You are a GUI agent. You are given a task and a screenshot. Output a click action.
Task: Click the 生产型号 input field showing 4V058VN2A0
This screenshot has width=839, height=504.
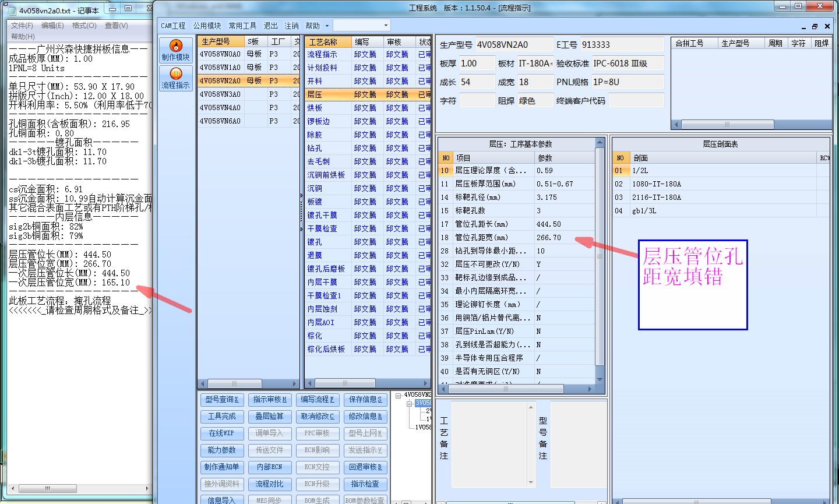(514, 45)
